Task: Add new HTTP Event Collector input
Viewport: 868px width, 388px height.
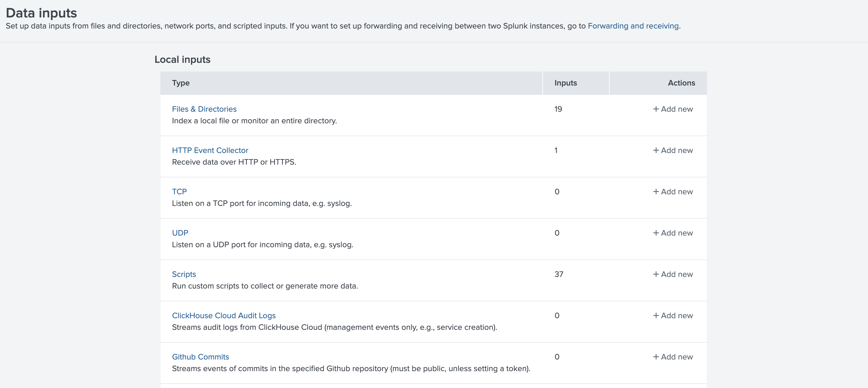Action: click(672, 150)
